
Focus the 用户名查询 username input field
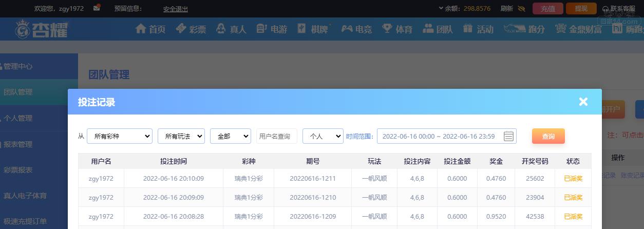pyautogui.click(x=277, y=136)
